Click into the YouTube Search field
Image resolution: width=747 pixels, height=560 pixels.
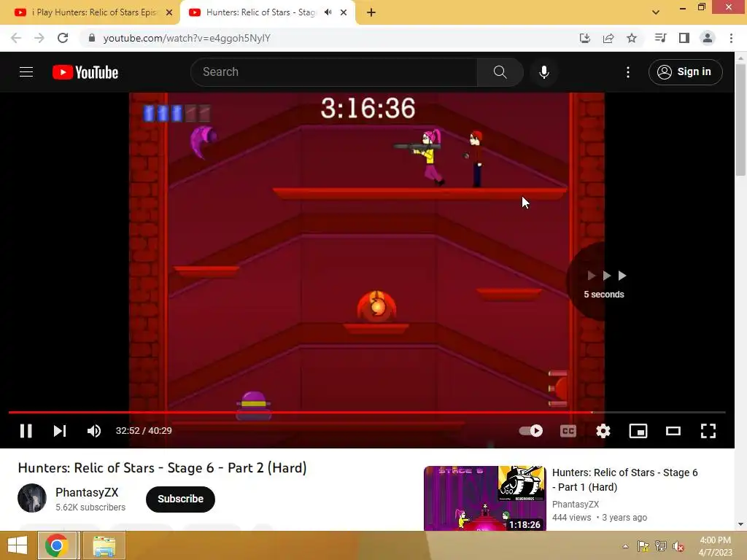point(333,72)
